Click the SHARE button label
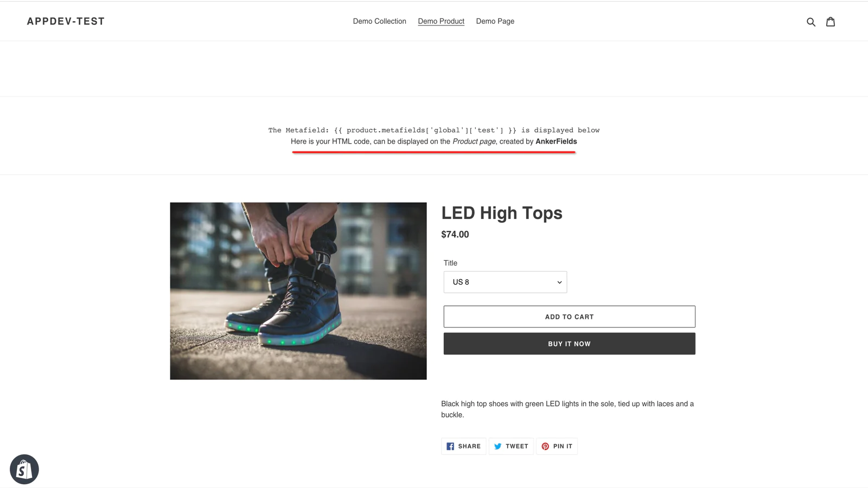Image resolution: width=868 pixels, height=488 pixels. click(x=469, y=446)
